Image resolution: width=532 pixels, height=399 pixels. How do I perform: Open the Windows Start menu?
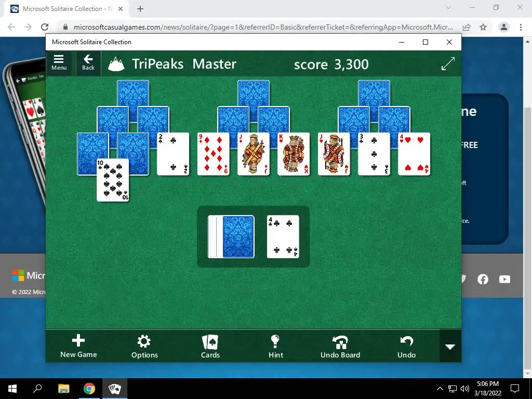point(12,389)
